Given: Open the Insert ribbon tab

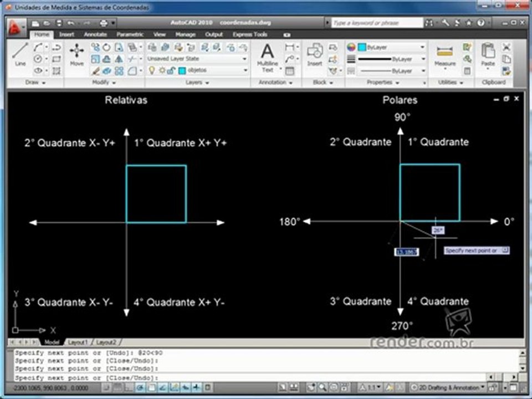Looking at the screenshot, I should [x=66, y=34].
